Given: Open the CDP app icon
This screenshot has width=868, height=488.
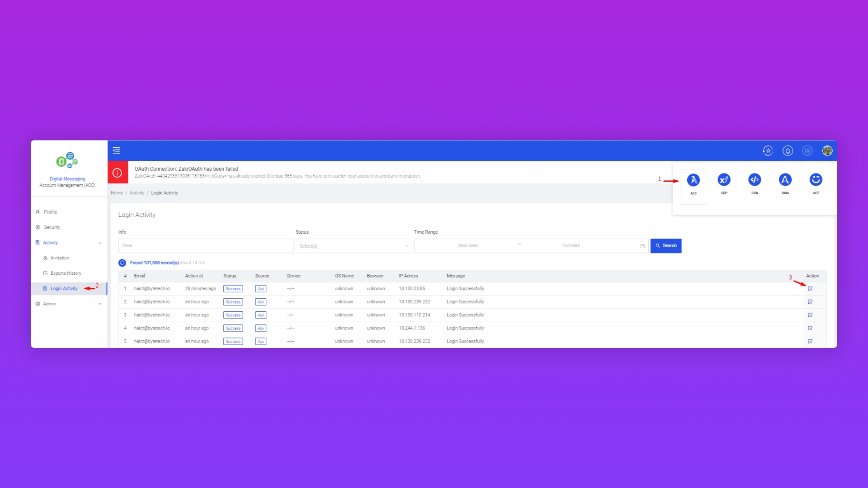Looking at the screenshot, I should [x=724, y=180].
